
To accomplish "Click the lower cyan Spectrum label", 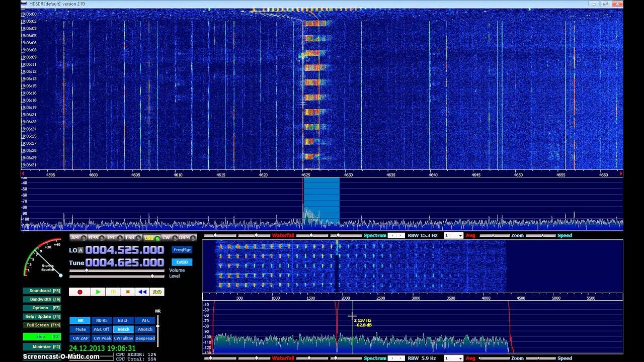I will pyautogui.click(x=375, y=358).
